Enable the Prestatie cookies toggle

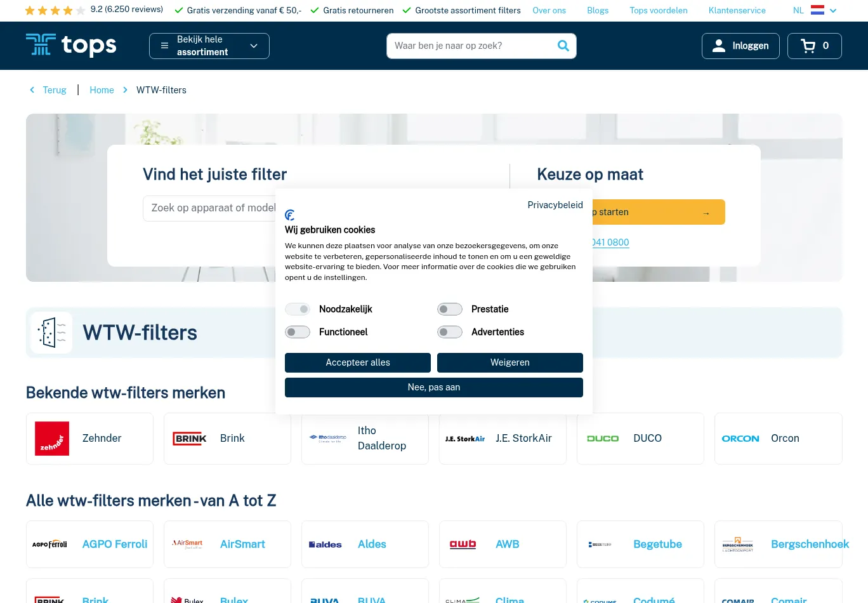click(x=450, y=309)
